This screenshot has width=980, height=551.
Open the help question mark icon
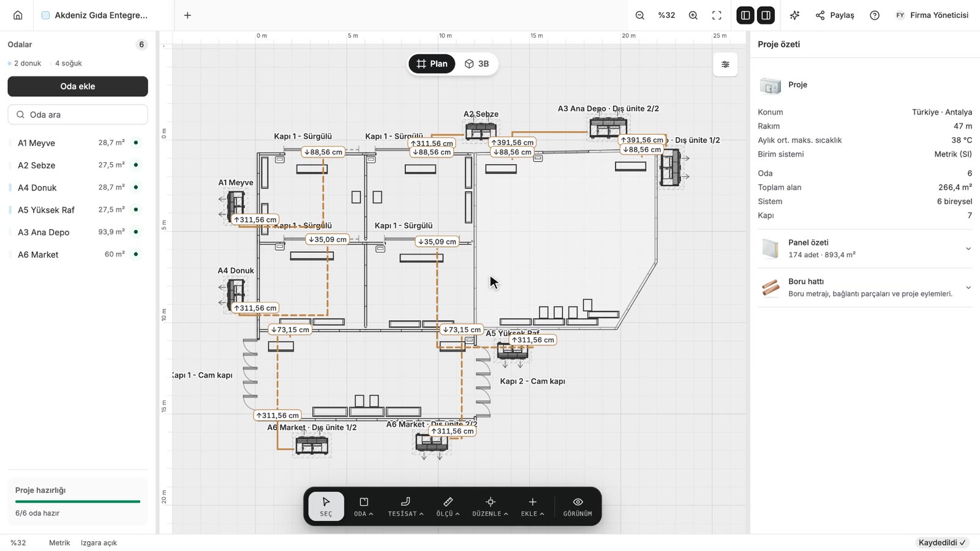coord(875,15)
